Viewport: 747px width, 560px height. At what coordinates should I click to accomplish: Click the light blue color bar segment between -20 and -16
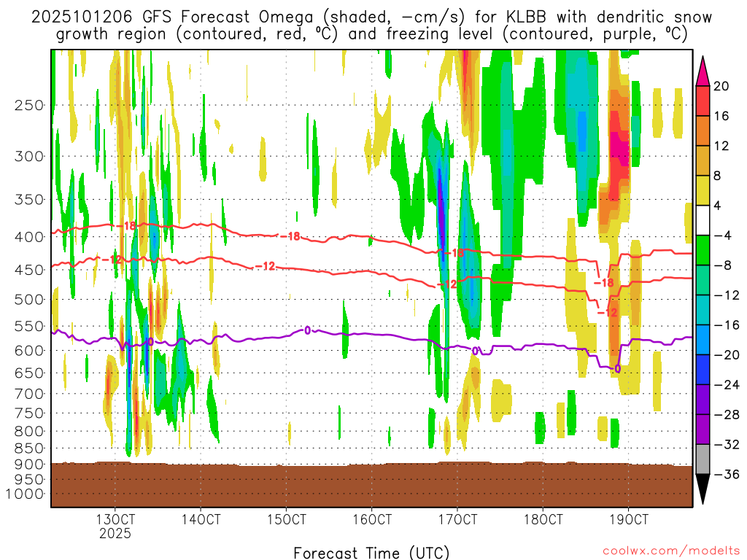click(703, 340)
